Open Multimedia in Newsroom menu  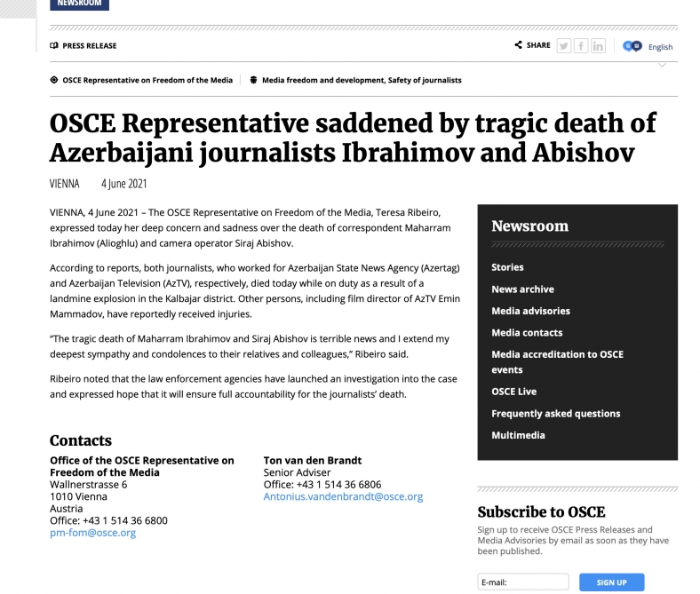coord(518,436)
